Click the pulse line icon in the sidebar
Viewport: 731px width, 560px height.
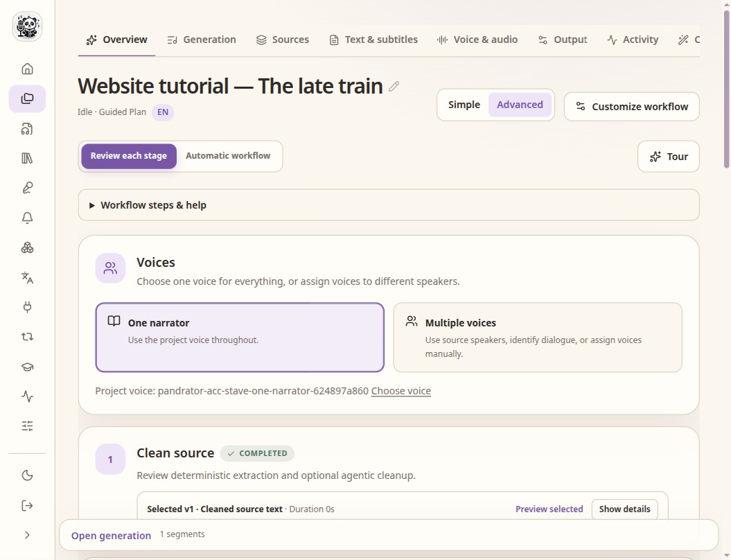27,396
